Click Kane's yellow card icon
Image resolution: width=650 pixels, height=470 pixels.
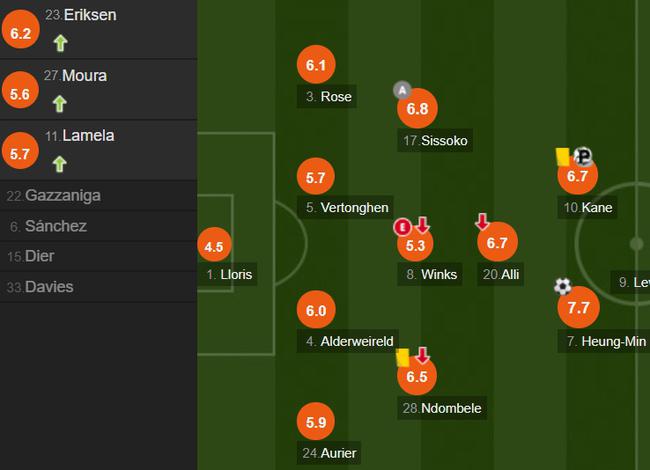[563, 157]
